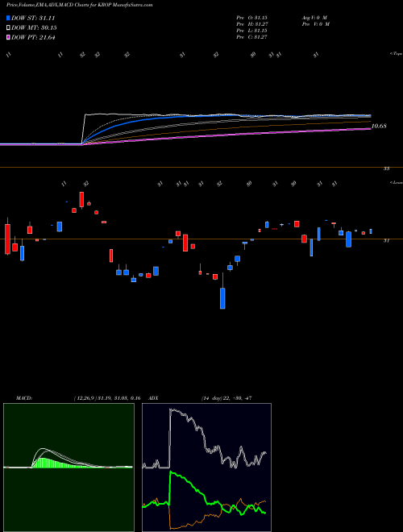403x532 pixels.
Task: Click the 33 price level label
Action: tap(386, 168)
